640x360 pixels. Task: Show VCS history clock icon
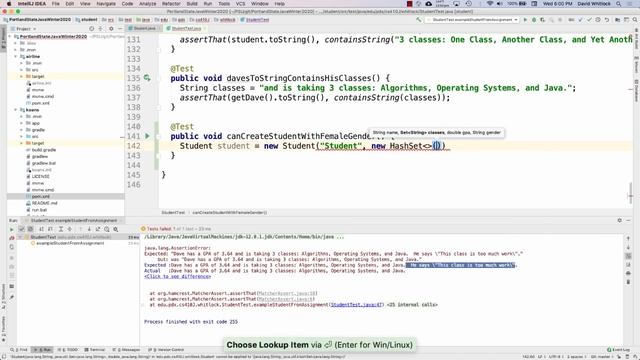click(x=598, y=20)
